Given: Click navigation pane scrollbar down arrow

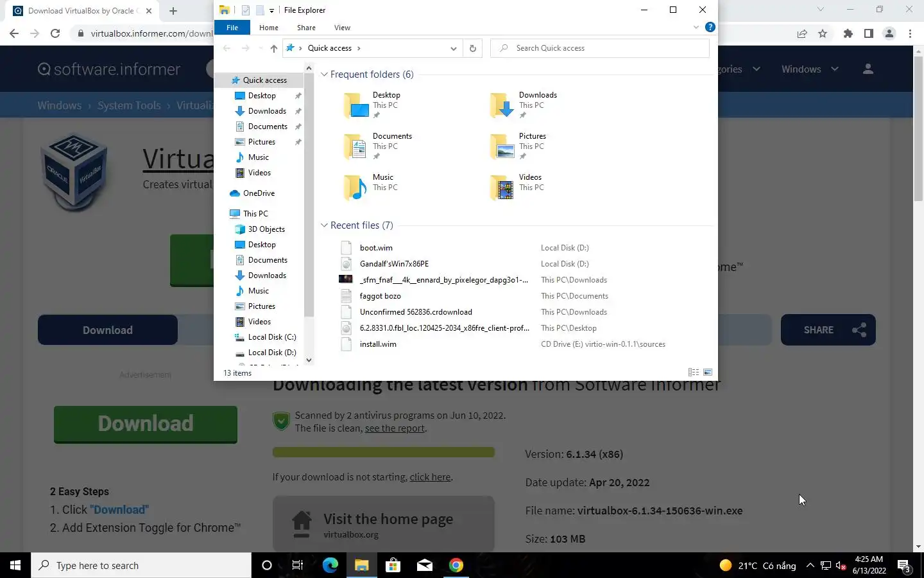Looking at the screenshot, I should point(309,360).
